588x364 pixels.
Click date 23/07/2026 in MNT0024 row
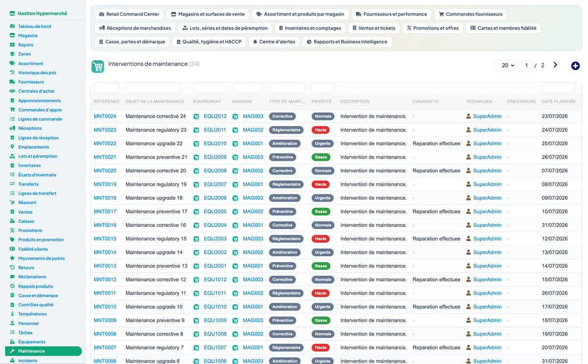tap(555, 117)
